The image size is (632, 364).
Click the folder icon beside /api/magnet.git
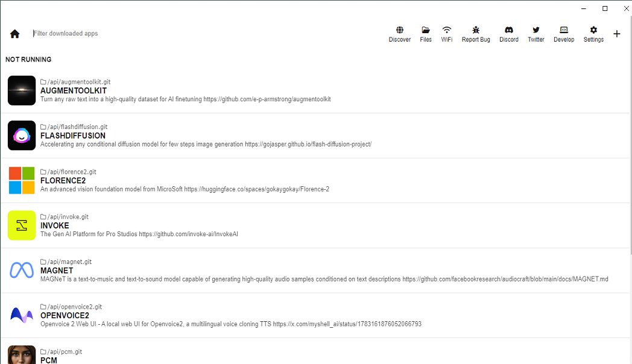tap(43, 262)
